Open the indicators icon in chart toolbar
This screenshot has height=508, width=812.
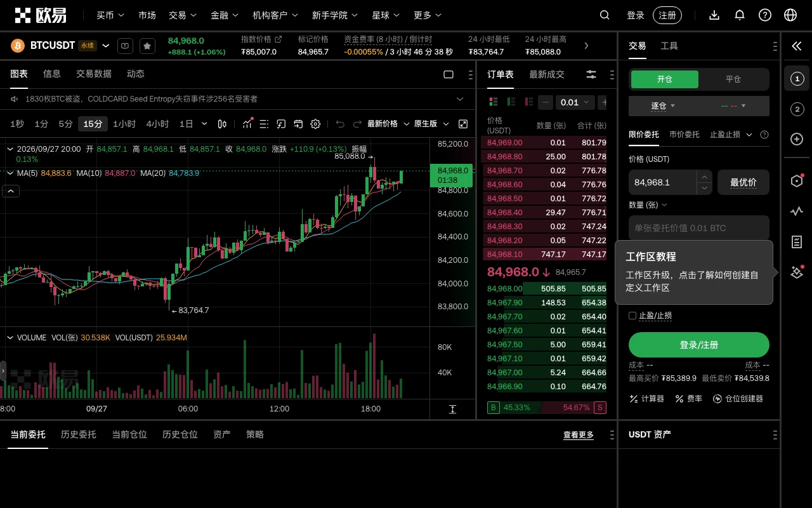click(247, 124)
